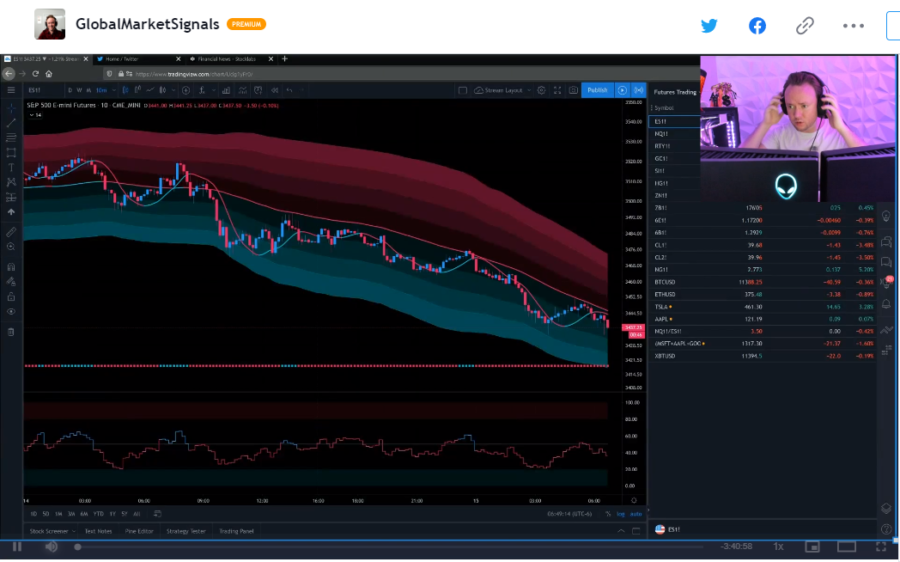Click the video progress bar handle

(x=77, y=547)
